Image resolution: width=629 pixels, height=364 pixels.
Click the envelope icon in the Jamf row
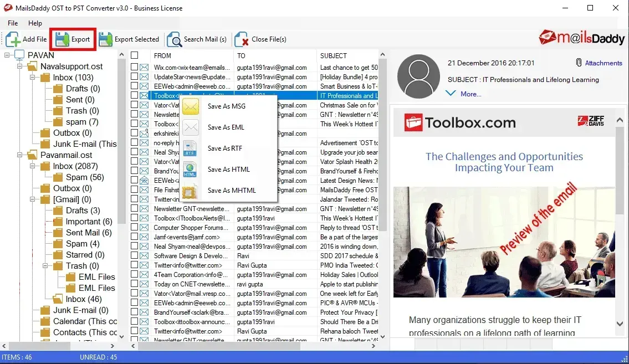click(x=145, y=237)
